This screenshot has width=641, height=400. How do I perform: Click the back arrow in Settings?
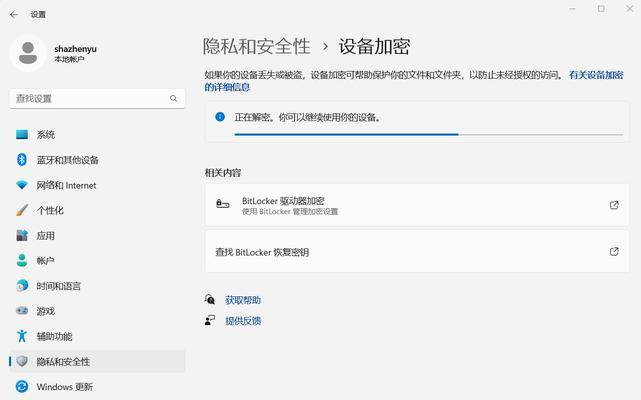coord(14,15)
